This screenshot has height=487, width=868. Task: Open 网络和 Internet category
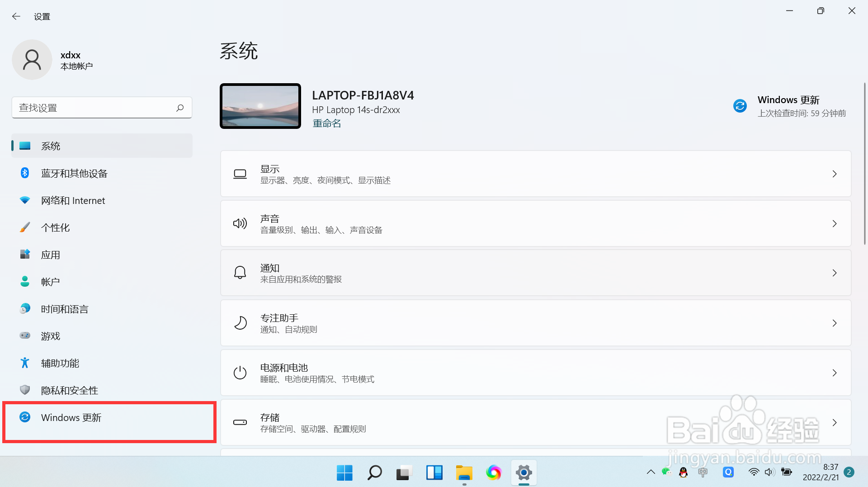pos(102,200)
